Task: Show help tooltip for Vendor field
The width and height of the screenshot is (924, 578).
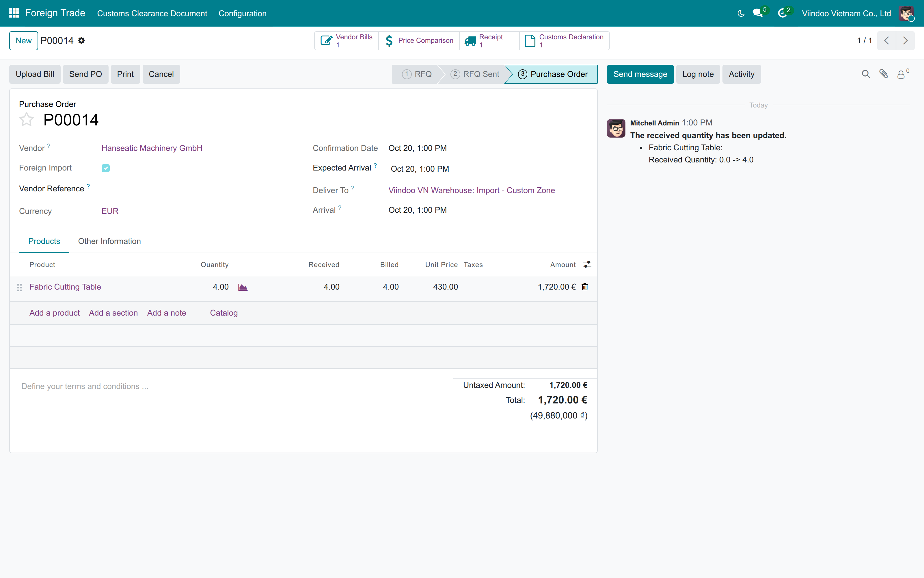Action: 49,146
